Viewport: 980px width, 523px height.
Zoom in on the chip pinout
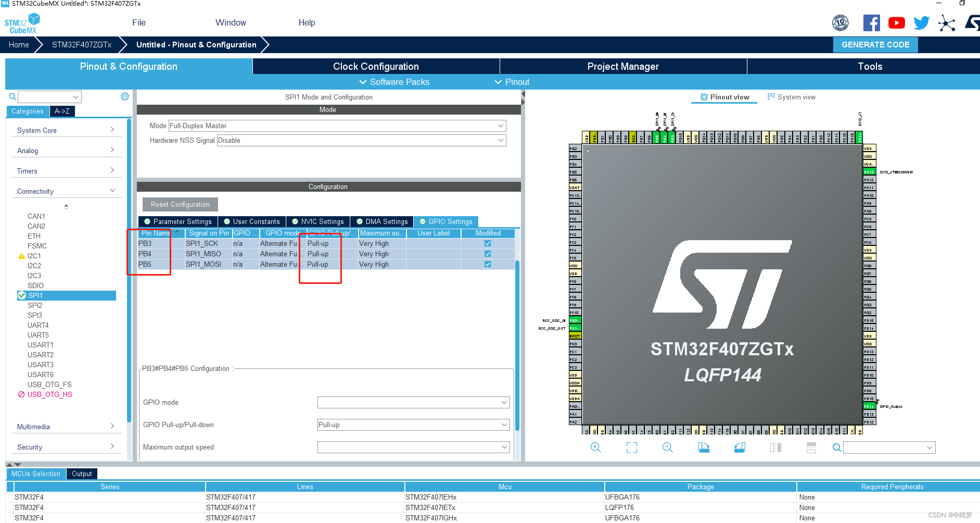(596, 447)
